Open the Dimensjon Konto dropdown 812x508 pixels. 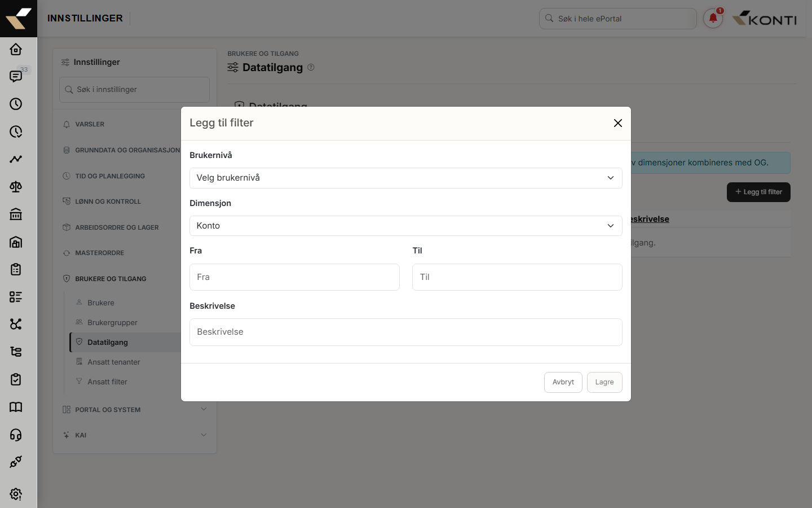[x=406, y=226]
